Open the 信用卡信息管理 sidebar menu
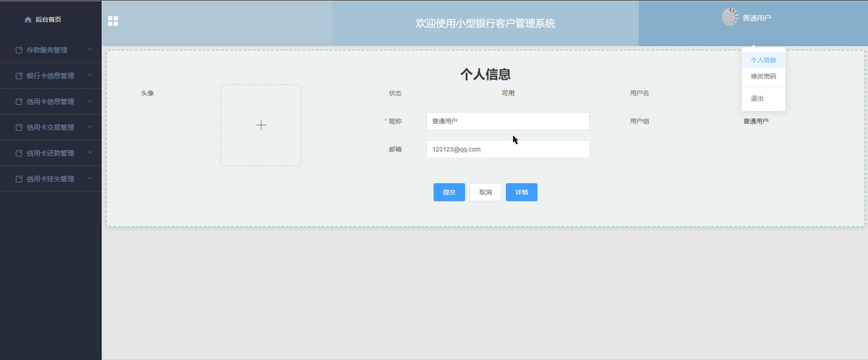Viewport: 868px width, 360px height. coord(51,102)
